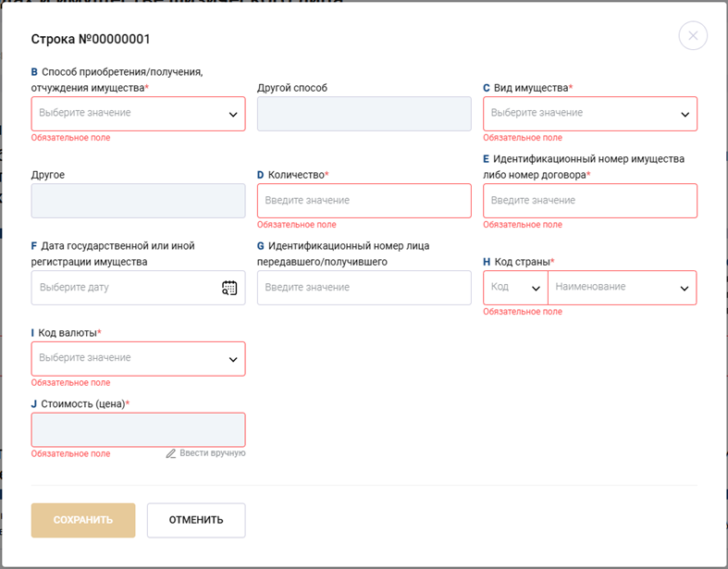
Task: Expand the country Код dropdown
Action: click(515, 288)
